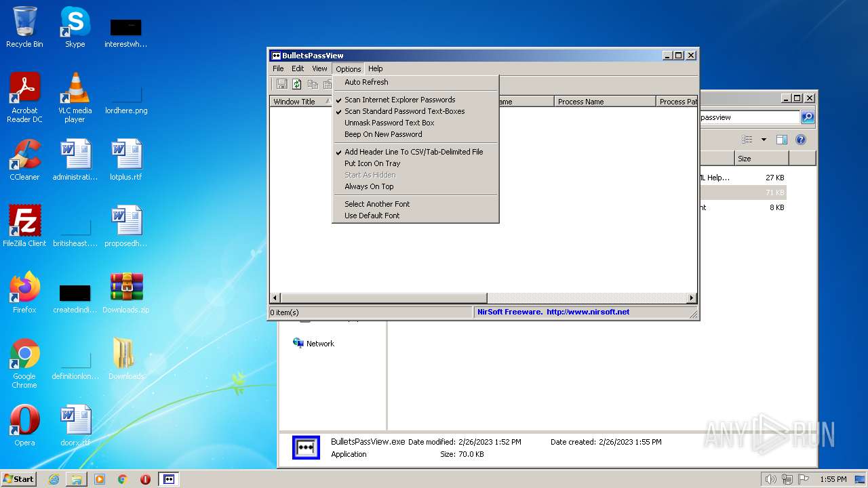The image size is (868, 488).
Task: Open the File menu
Action: click(278, 68)
